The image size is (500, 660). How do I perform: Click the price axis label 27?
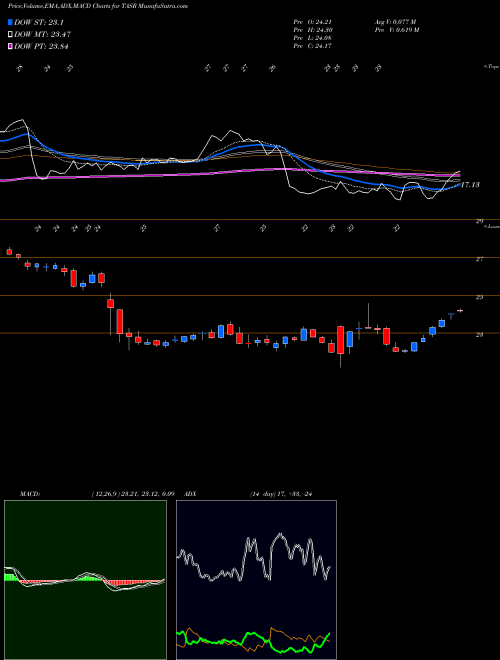(x=479, y=259)
